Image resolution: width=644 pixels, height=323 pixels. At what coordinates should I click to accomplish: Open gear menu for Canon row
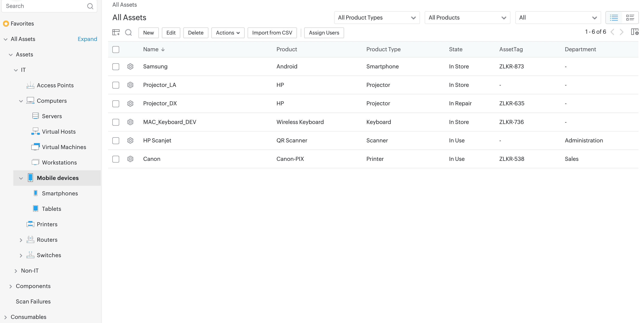(130, 159)
